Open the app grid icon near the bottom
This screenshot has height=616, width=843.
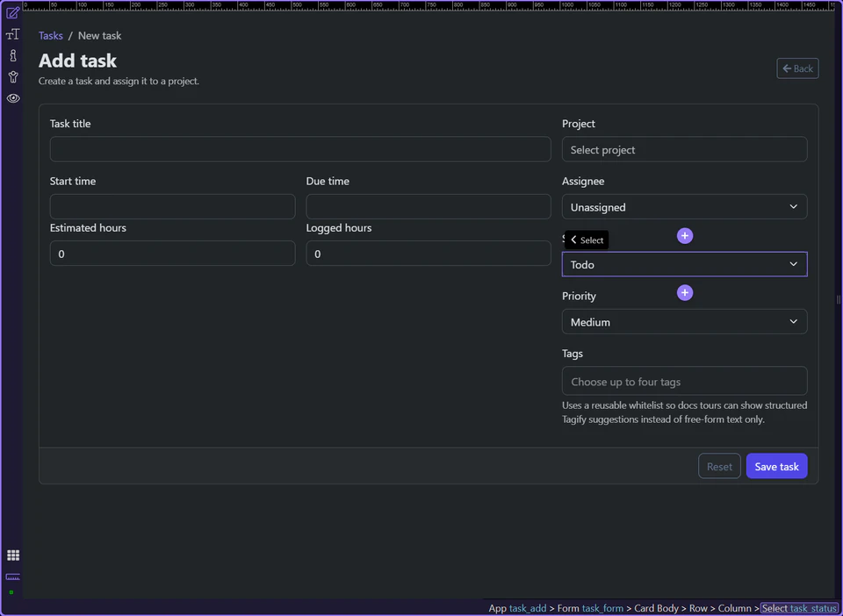click(x=13, y=555)
